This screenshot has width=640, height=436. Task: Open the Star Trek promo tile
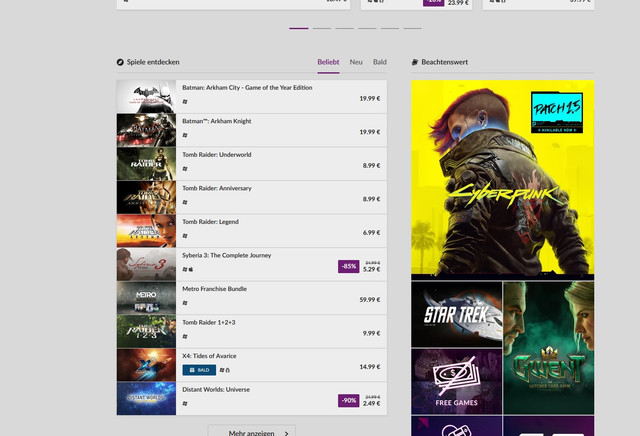(x=457, y=314)
